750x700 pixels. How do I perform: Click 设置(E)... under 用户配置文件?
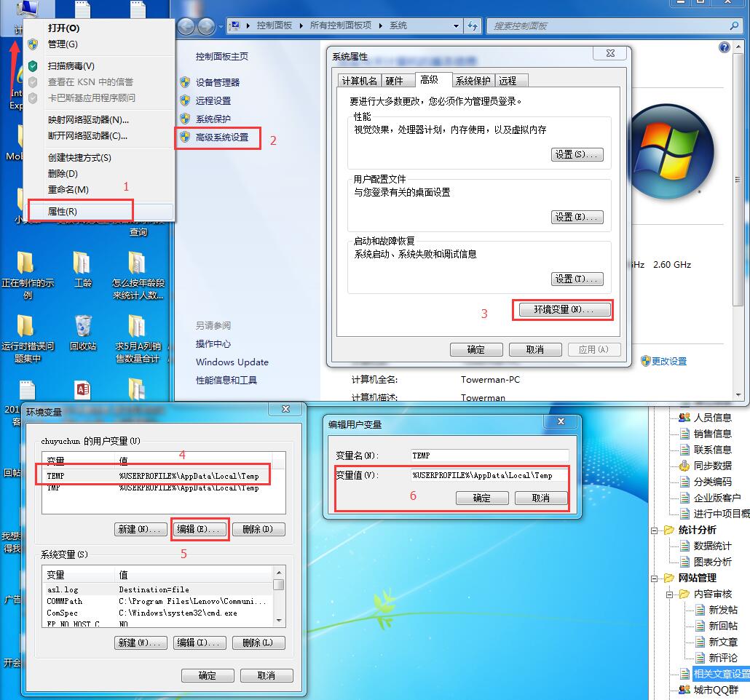(577, 217)
